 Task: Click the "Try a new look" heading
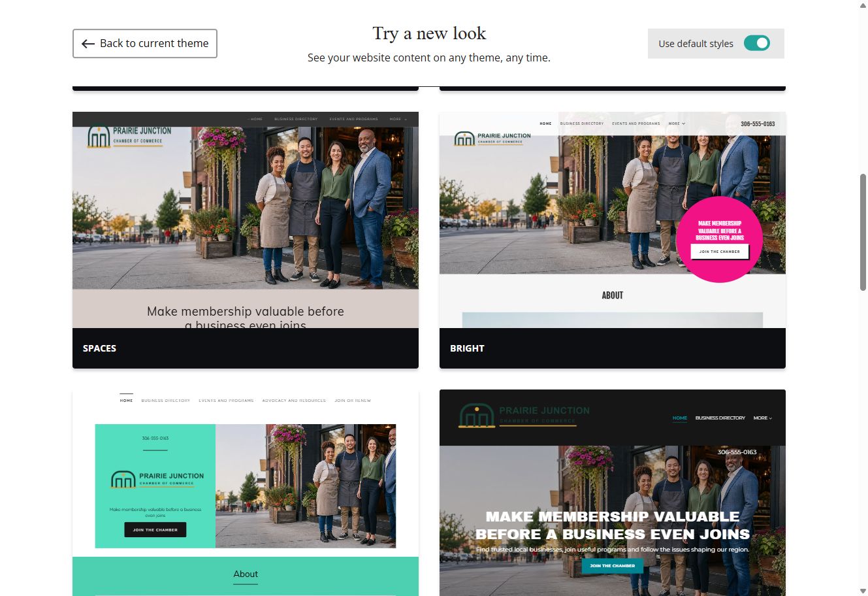tap(429, 33)
